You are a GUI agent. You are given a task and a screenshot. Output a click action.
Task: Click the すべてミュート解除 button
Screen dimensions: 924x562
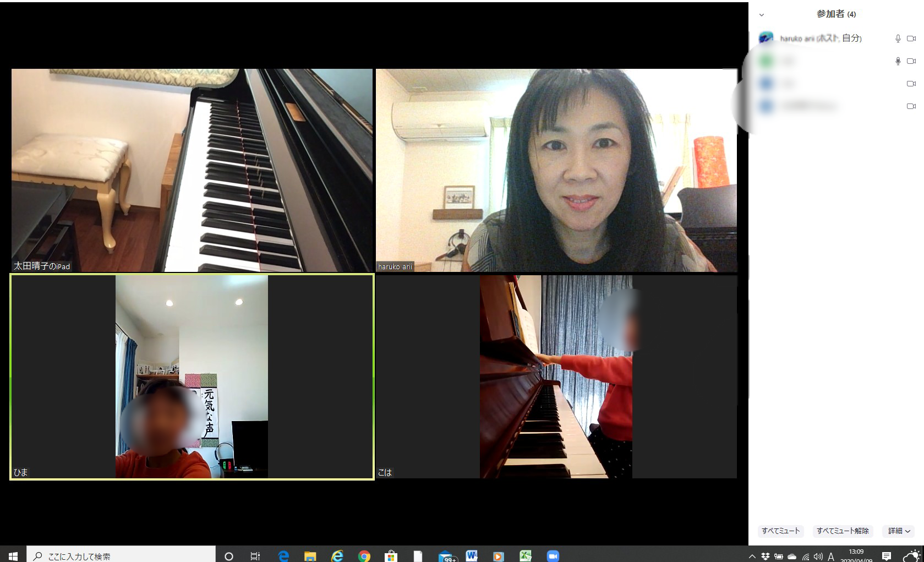click(842, 531)
